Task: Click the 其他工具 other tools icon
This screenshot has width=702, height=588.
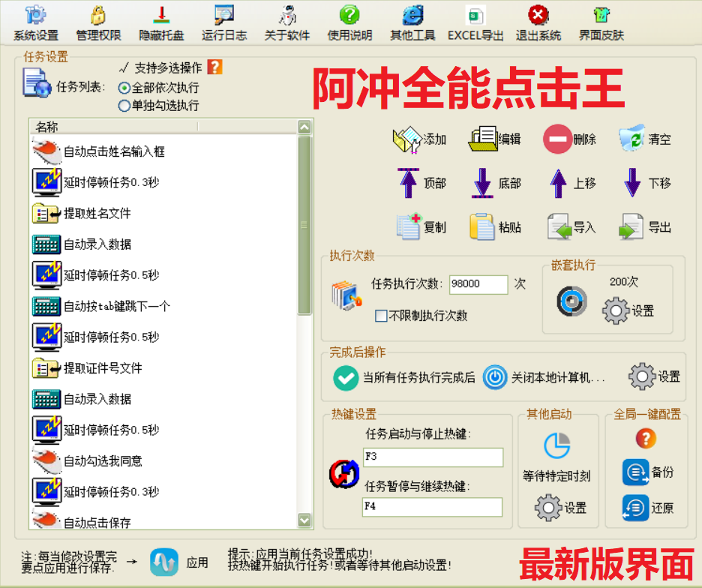Action: (411, 22)
